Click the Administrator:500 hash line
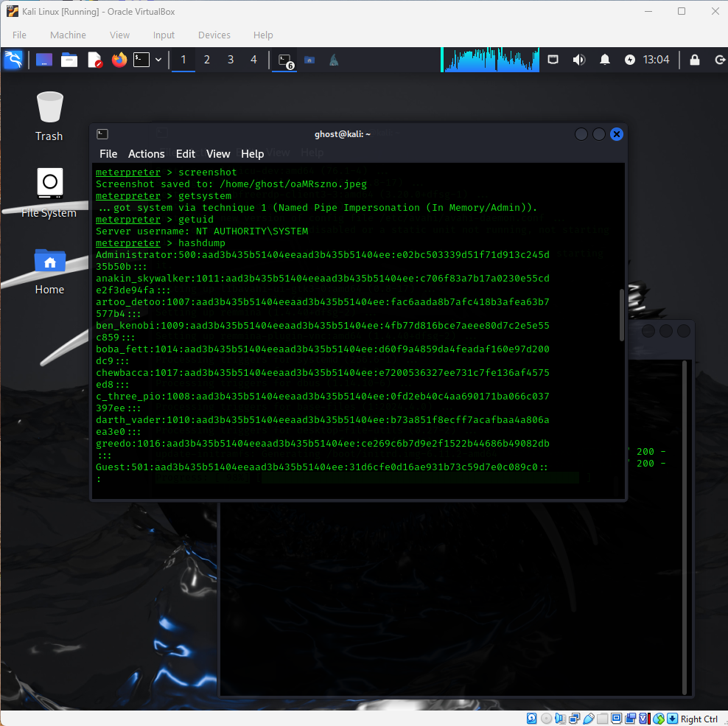Screen dimensions: 728x726 (322, 261)
